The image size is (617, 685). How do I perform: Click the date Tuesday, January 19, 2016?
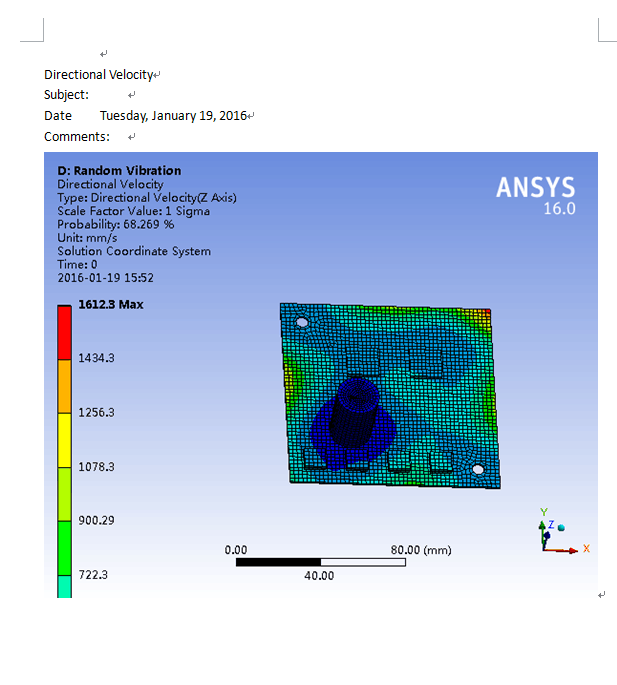(173, 116)
